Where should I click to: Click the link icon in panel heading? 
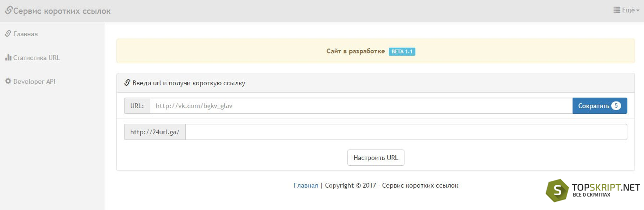pyautogui.click(x=127, y=83)
